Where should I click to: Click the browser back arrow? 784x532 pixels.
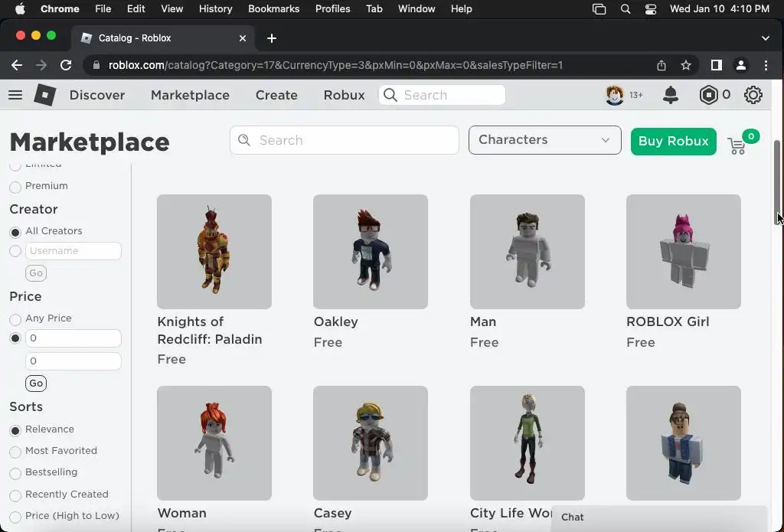(17, 66)
